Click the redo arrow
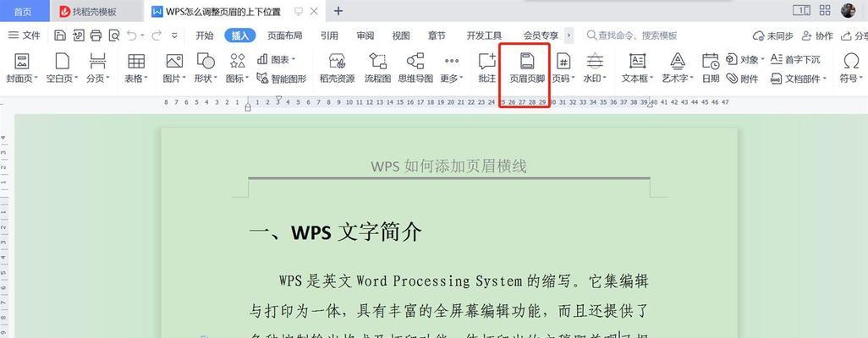The width and height of the screenshot is (868, 338). (x=157, y=35)
